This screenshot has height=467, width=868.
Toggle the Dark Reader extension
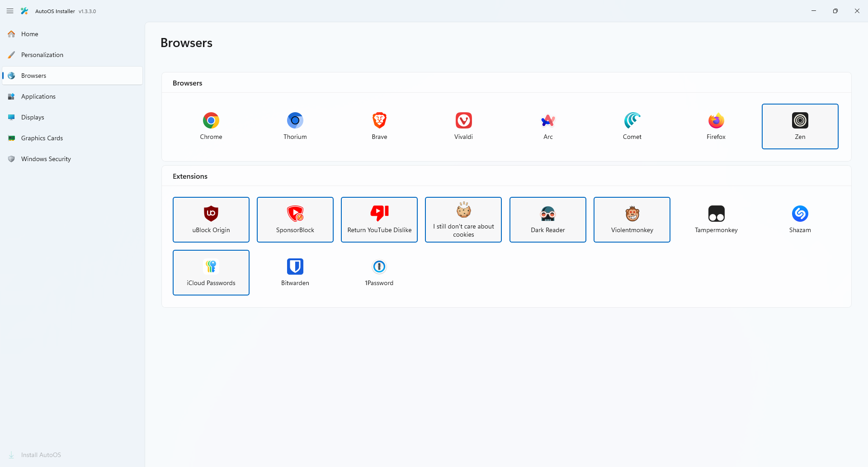[548, 219]
